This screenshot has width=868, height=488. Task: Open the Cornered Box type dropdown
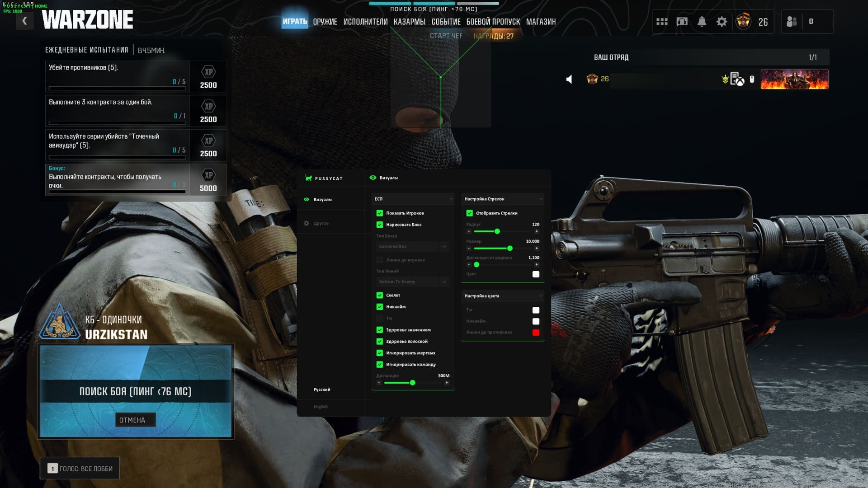click(412, 247)
